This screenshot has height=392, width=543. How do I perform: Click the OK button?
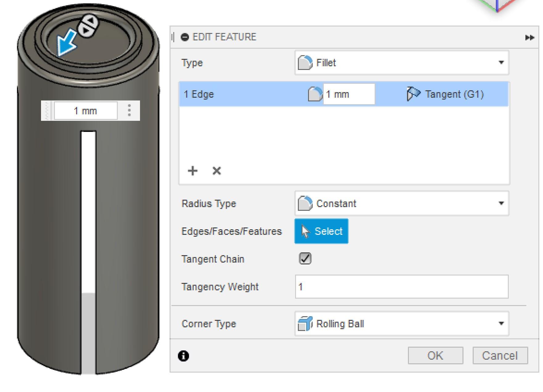pos(435,356)
